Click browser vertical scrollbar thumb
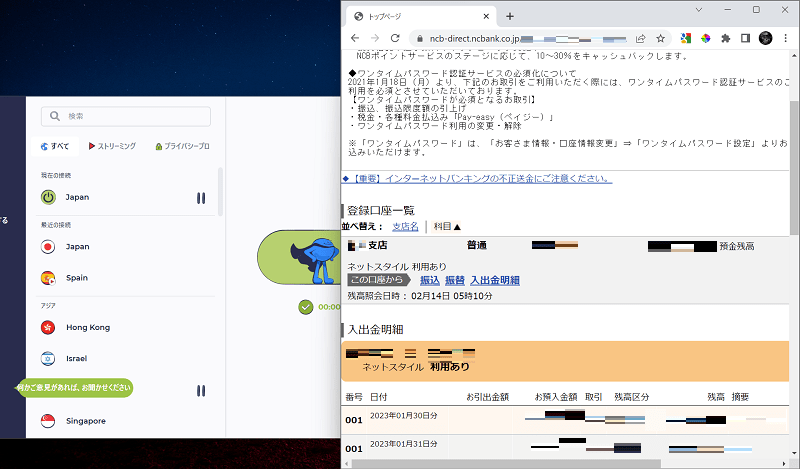 tap(794, 167)
